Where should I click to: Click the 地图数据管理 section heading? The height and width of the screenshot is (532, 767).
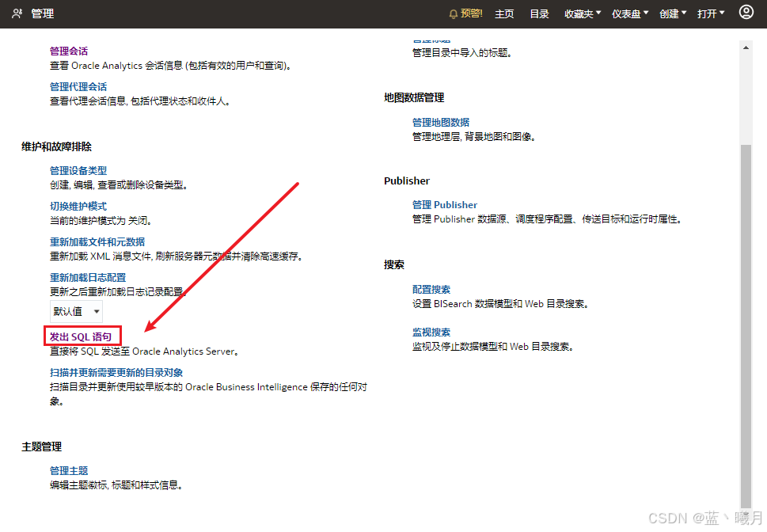click(414, 97)
